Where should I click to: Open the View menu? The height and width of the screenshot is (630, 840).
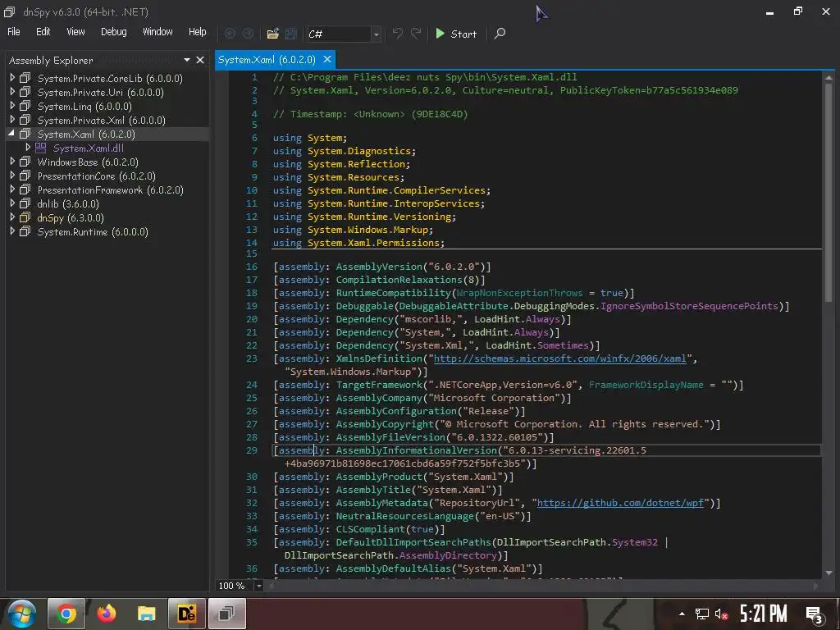(75, 32)
